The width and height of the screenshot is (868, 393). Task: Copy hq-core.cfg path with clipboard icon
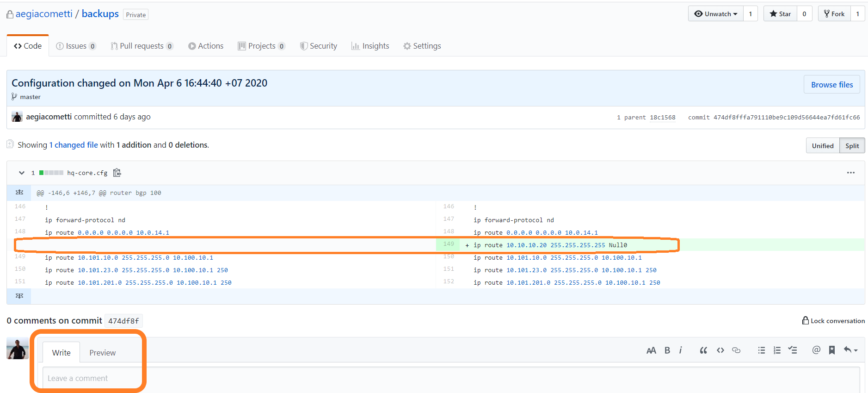coord(117,173)
